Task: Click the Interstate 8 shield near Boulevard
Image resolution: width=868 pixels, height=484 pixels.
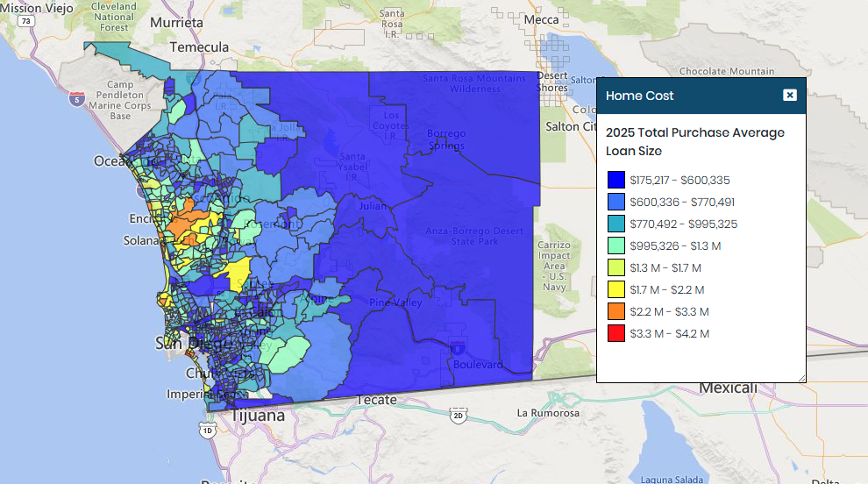Action: pos(458,349)
